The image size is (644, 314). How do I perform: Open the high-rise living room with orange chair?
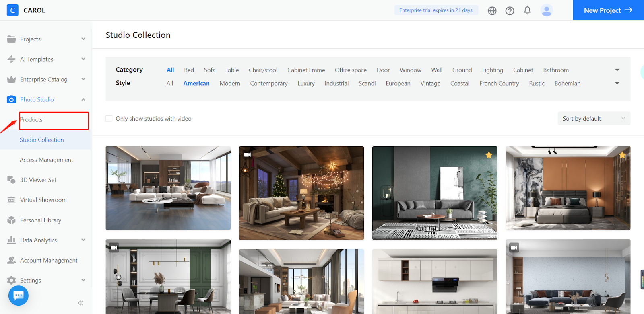[x=301, y=281]
